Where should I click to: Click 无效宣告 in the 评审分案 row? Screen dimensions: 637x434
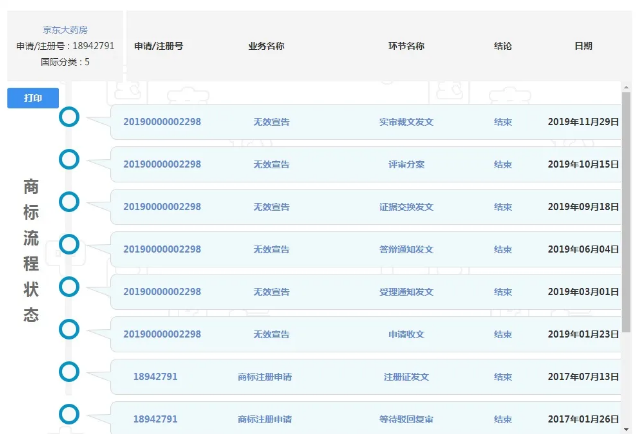pyautogui.click(x=271, y=164)
